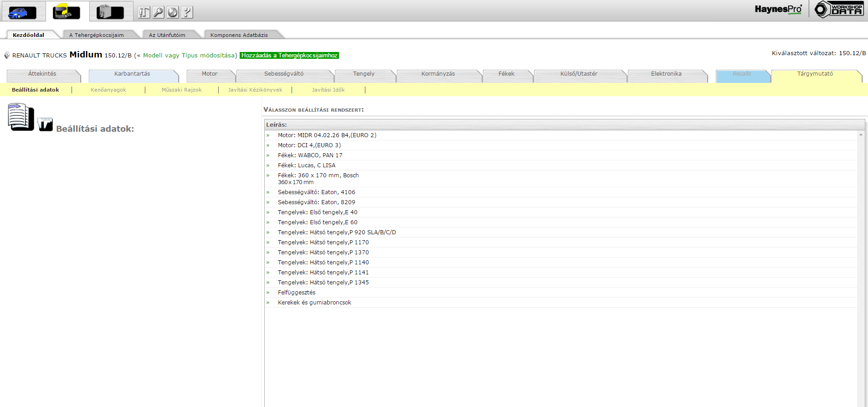Open the Elektronika section tab

point(666,74)
